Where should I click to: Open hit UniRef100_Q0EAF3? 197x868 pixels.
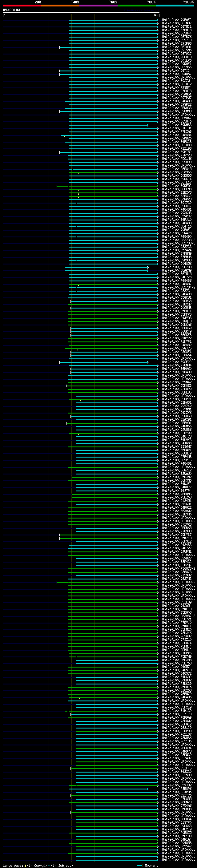[177, 57]
